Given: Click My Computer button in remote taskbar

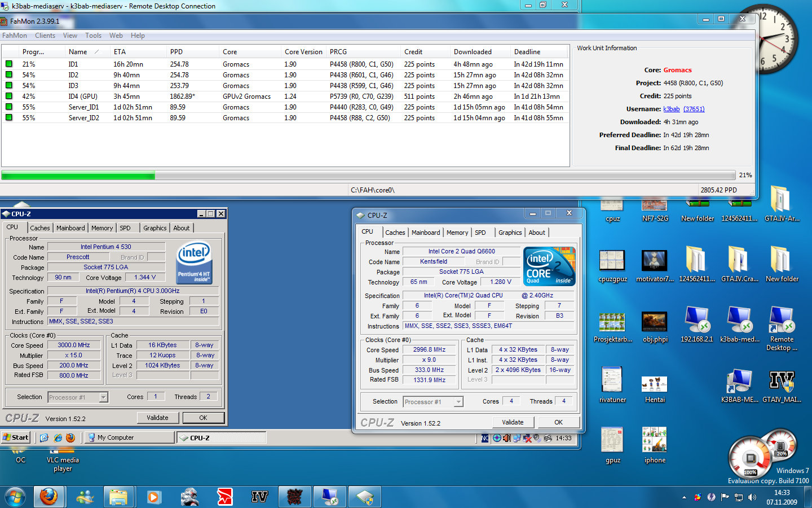Looking at the screenshot, I should pyautogui.click(x=129, y=437).
